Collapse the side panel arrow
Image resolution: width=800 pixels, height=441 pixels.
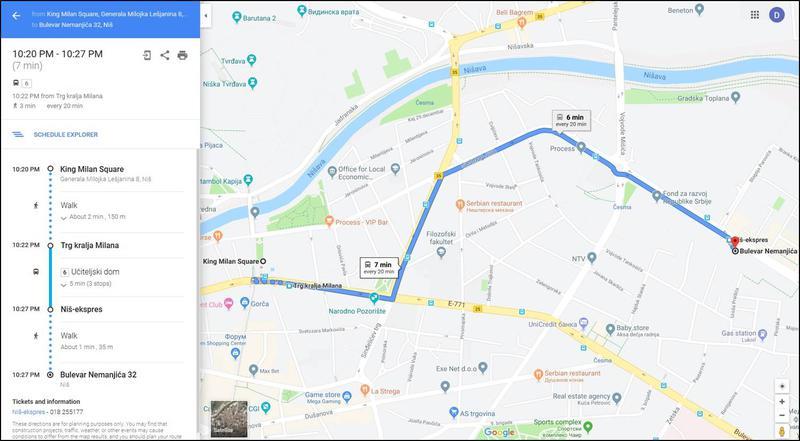coord(205,15)
